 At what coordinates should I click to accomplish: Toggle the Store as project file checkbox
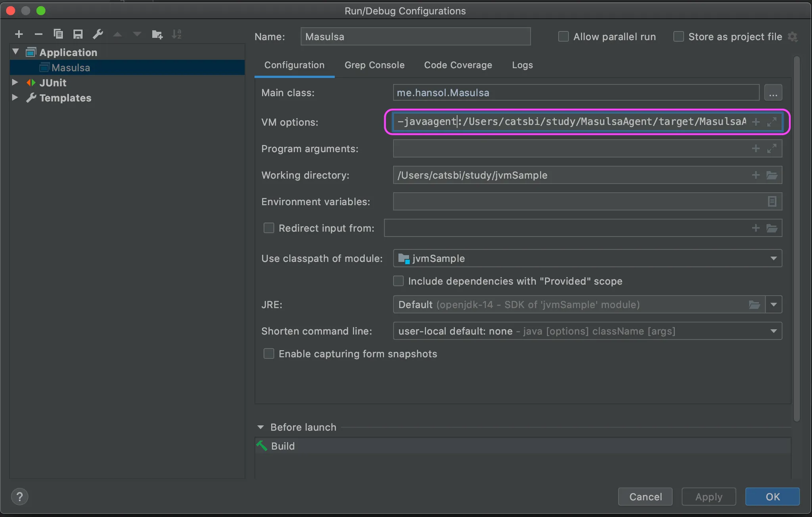[x=678, y=37]
